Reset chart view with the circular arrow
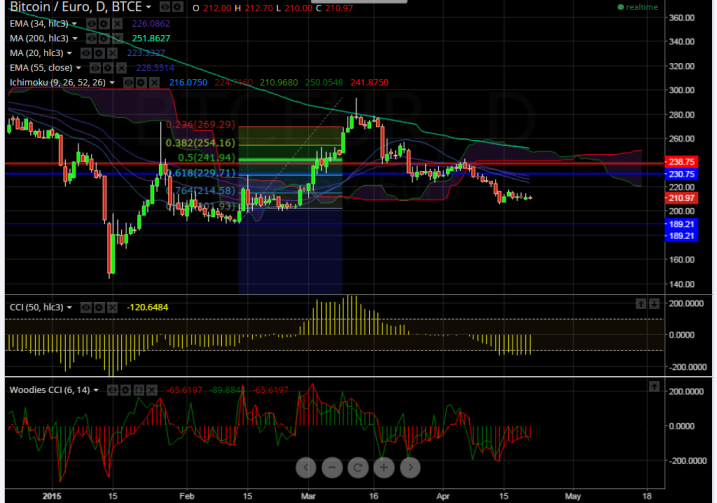Image resolution: width=717 pixels, height=503 pixels. 358,467
